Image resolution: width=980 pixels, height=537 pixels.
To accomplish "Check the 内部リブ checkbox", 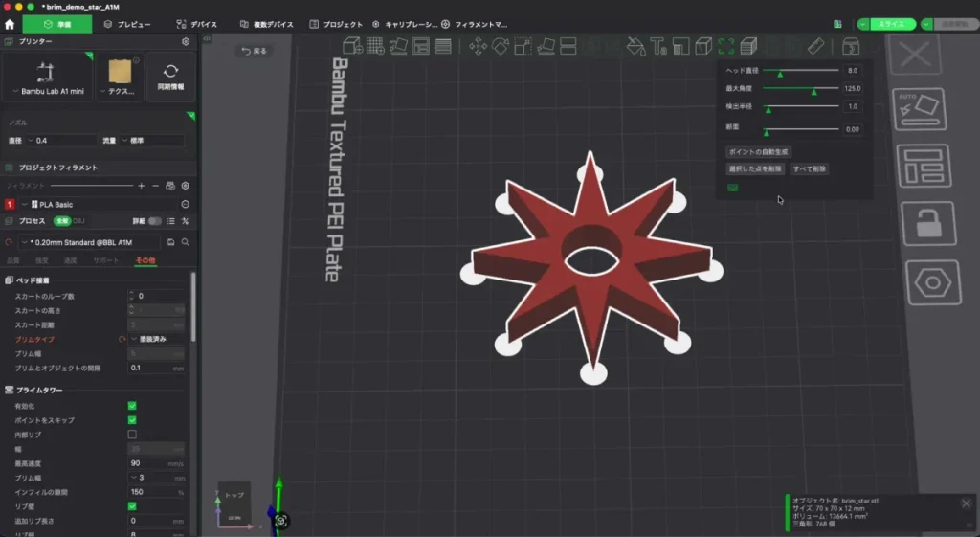I will pyautogui.click(x=132, y=435).
